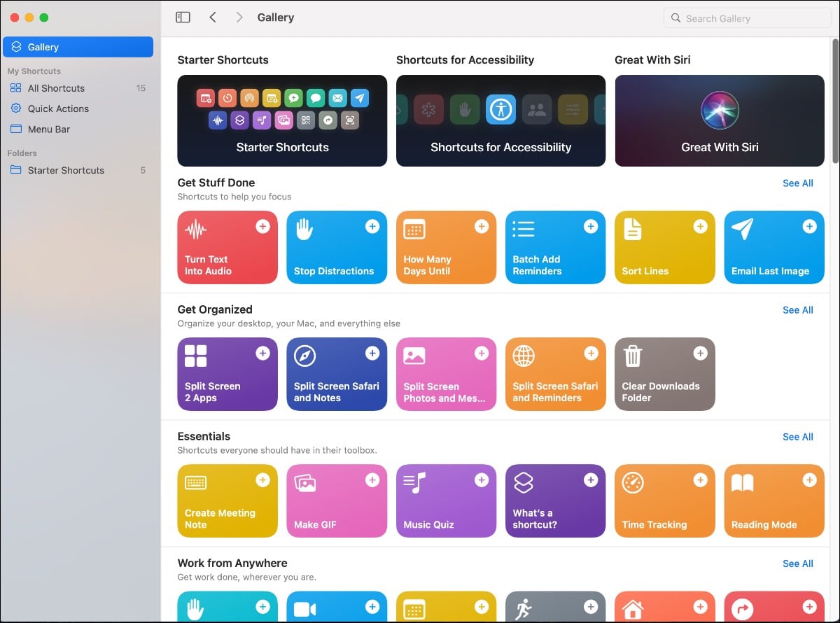This screenshot has width=840, height=623.
Task: Click the back navigation chevron
Action: (213, 17)
